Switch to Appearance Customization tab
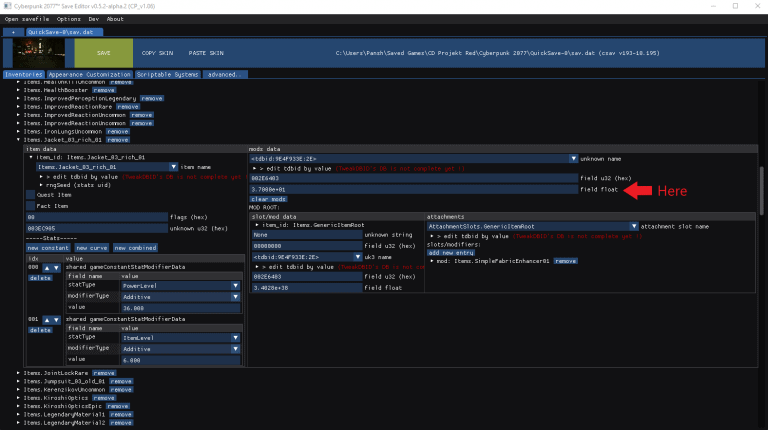 coord(90,74)
